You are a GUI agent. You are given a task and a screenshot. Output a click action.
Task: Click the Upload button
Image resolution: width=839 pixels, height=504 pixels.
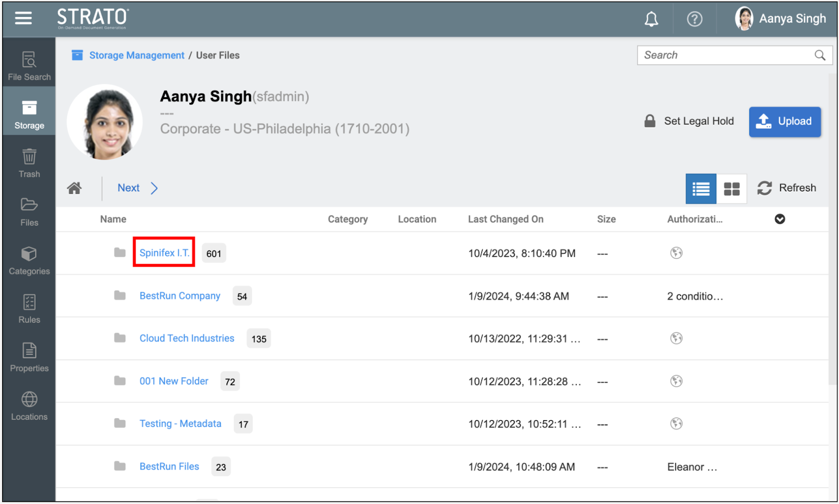coord(784,122)
